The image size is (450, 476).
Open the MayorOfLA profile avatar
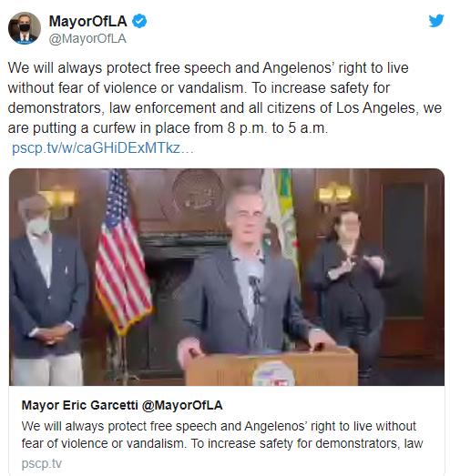[x=25, y=28]
